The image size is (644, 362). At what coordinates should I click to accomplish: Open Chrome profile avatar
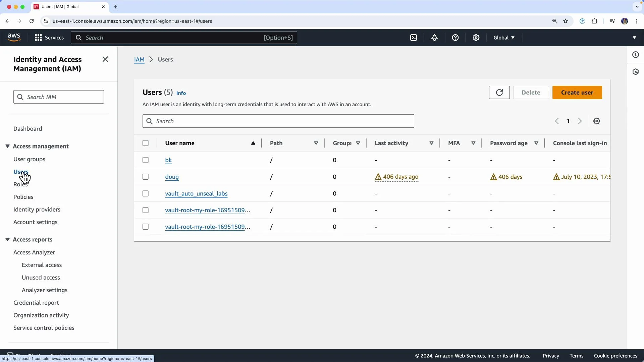coord(624,21)
